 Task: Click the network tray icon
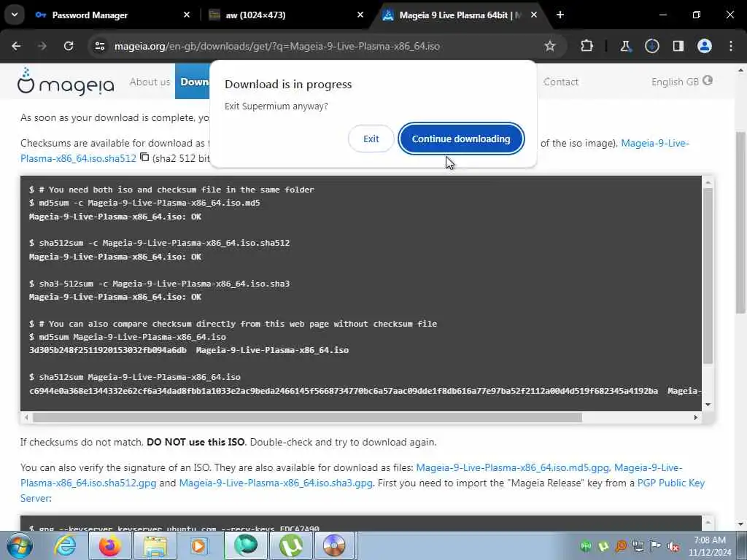[x=638, y=546]
